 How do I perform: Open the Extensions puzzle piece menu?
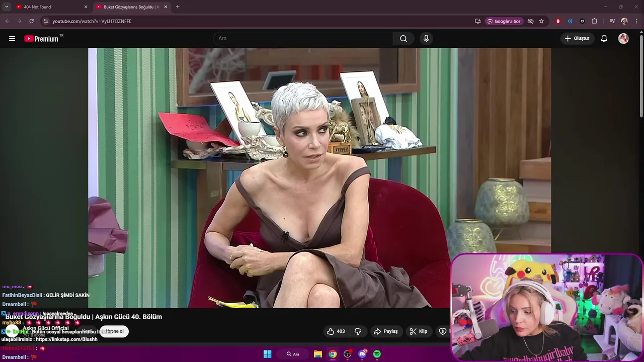tap(595, 21)
